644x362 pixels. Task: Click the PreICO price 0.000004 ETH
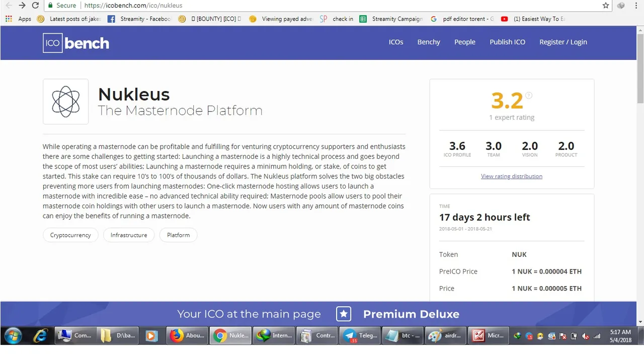point(546,271)
